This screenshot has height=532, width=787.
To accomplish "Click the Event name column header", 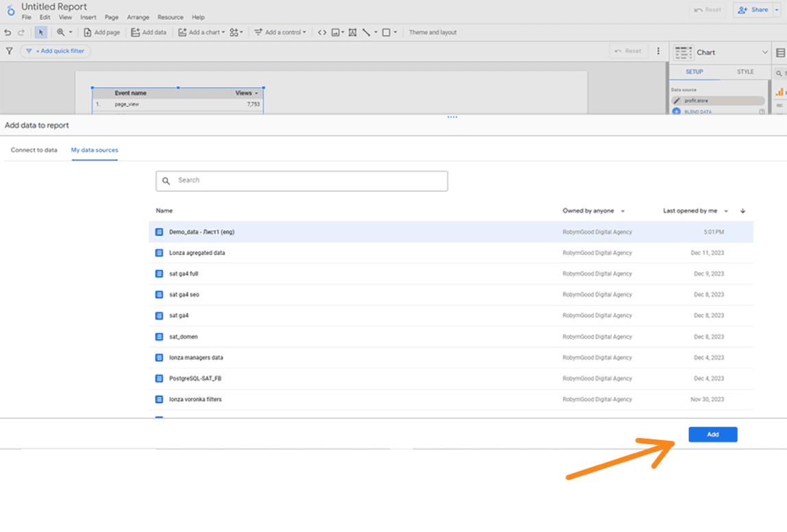I will click(x=130, y=93).
